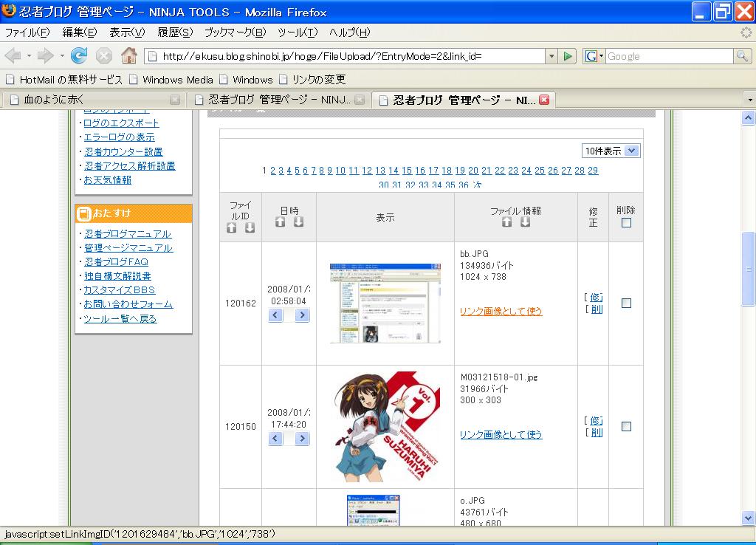
Task: Open the ブックマーク(B) menu
Action: (x=235, y=32)
